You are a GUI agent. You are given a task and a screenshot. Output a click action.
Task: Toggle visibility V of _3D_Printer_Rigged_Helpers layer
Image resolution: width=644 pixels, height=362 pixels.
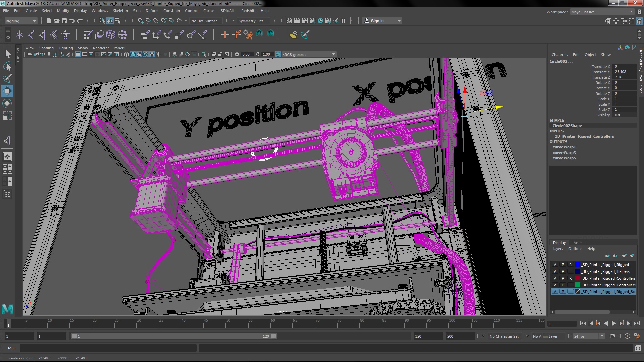[x=555, y=271]
